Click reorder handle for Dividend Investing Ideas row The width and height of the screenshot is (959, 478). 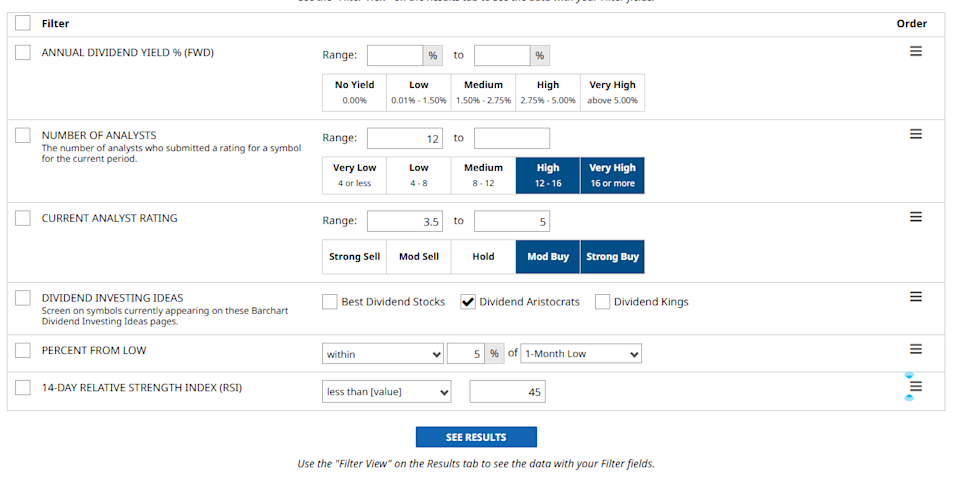[915, 297]
